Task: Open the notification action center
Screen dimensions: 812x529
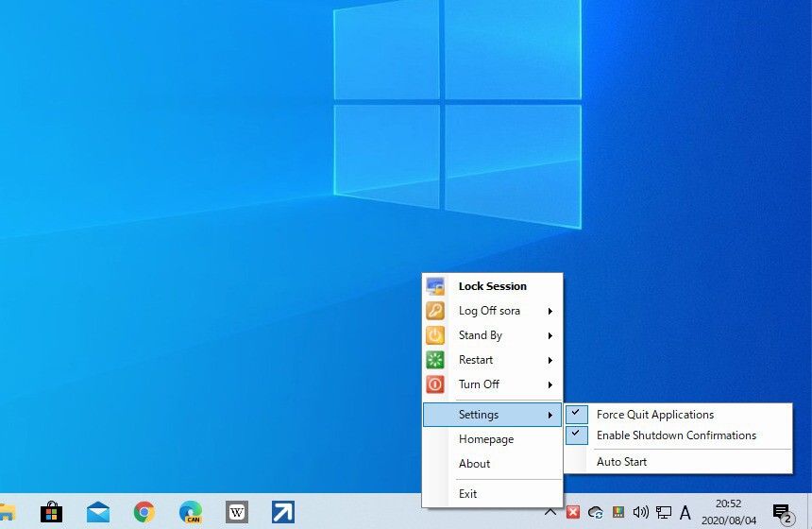Action: 782,512
